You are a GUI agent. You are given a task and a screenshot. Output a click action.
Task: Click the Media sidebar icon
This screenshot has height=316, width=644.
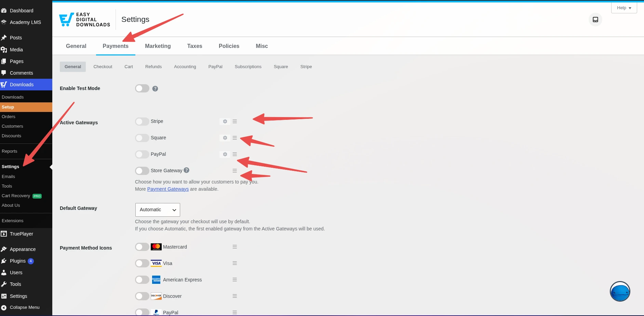pos(4,50)
